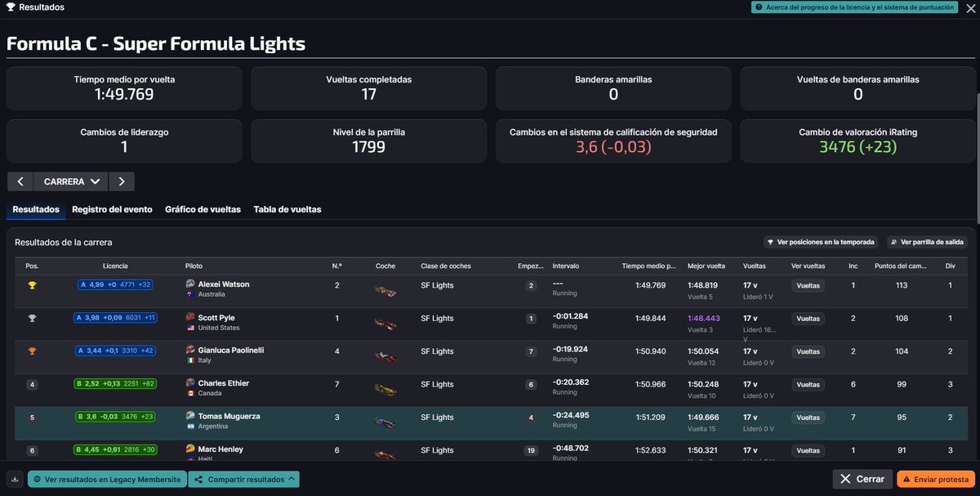
Task: Open the Tabla de vueltas tab
Action: pos(287,209)
